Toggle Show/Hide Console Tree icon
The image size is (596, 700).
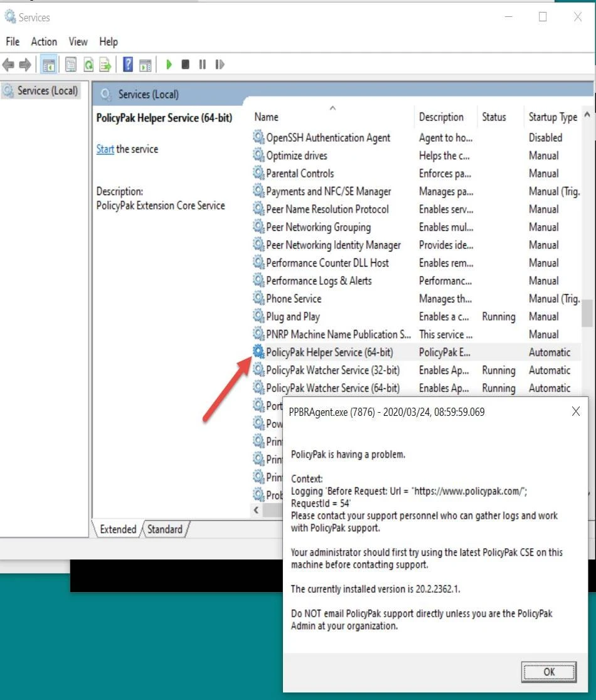(x=48, y=65)
